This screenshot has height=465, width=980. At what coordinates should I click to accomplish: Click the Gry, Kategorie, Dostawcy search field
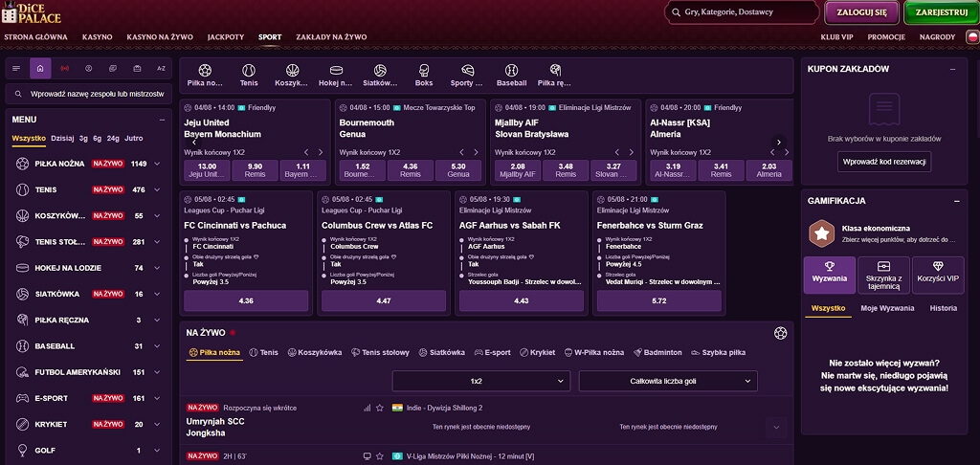[x=742, y=11]
